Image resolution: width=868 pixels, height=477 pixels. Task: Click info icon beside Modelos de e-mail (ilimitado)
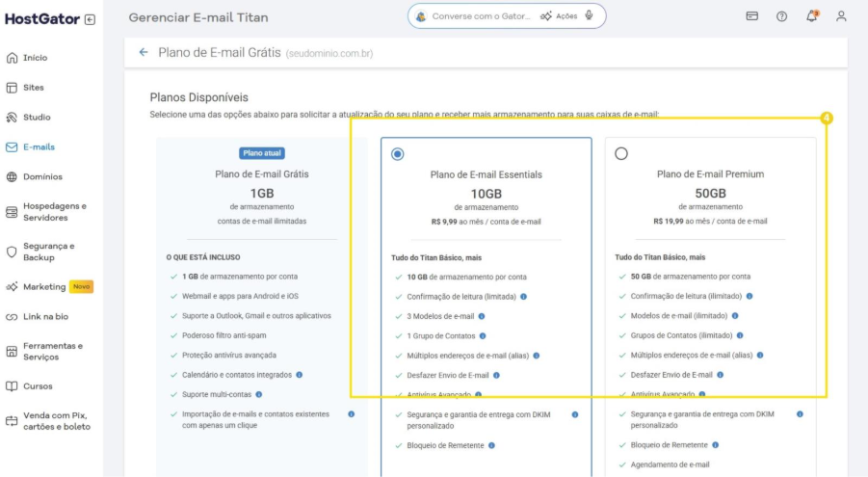(x=735, y=316)
